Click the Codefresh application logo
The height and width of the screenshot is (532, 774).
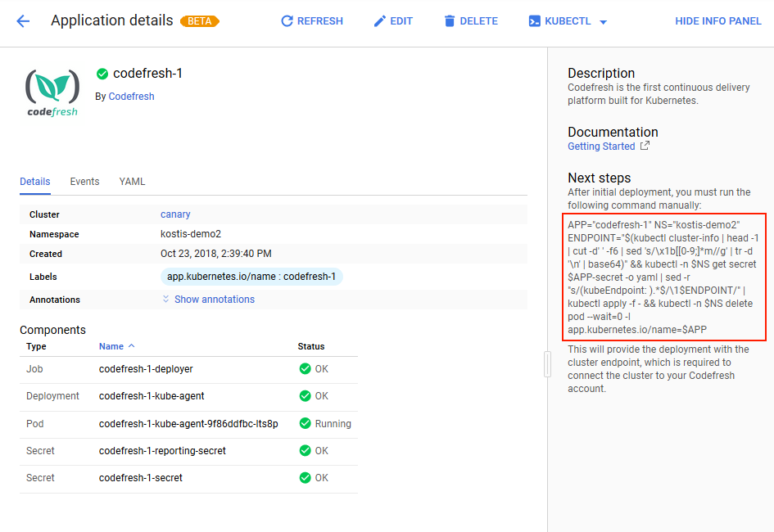pos(52,92)
